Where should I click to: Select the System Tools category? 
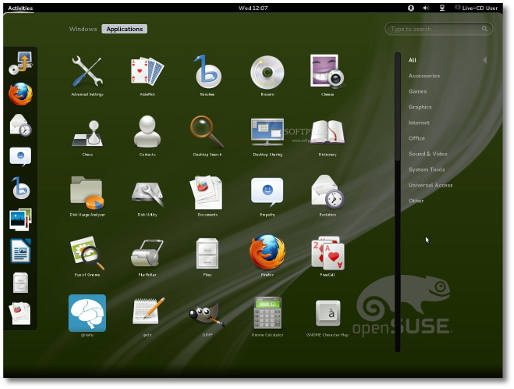427,169
